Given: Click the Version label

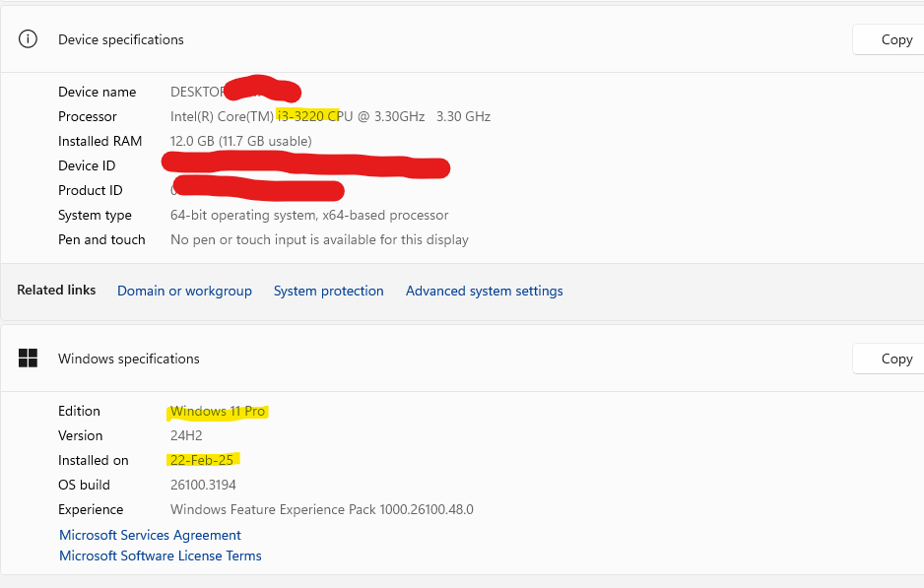Looking at the screenshot, I should pos(80,436).
